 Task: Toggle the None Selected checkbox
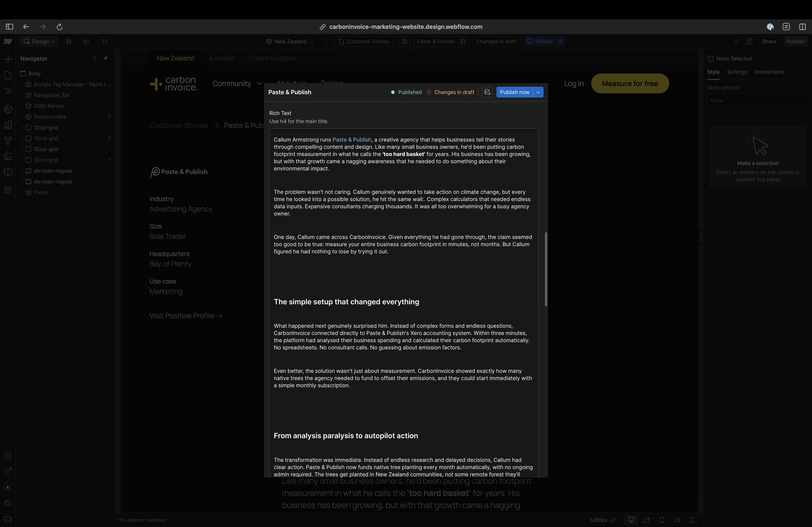(711, 59)
